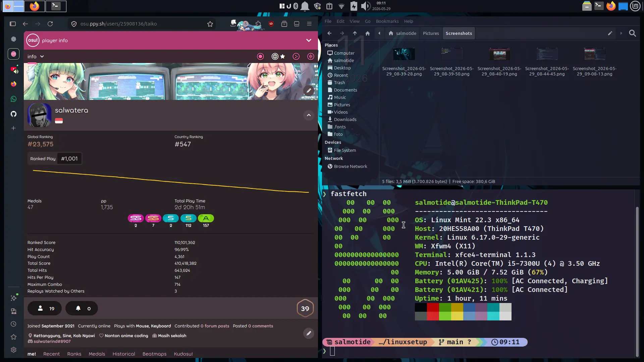644x362 pixels.
Task: Click search icon in file manager
Action: point(632,33)
